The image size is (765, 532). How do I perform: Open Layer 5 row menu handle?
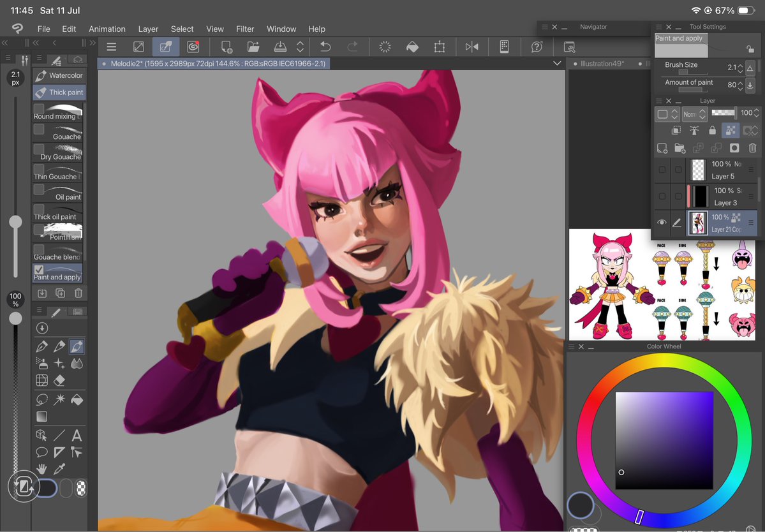coord(751,170)
